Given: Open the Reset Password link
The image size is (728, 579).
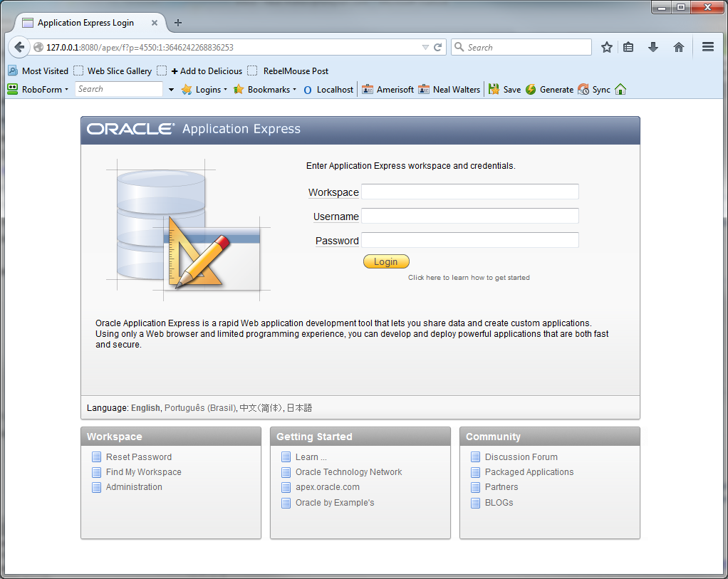Looking at the screenshot, I should [138, 457].
